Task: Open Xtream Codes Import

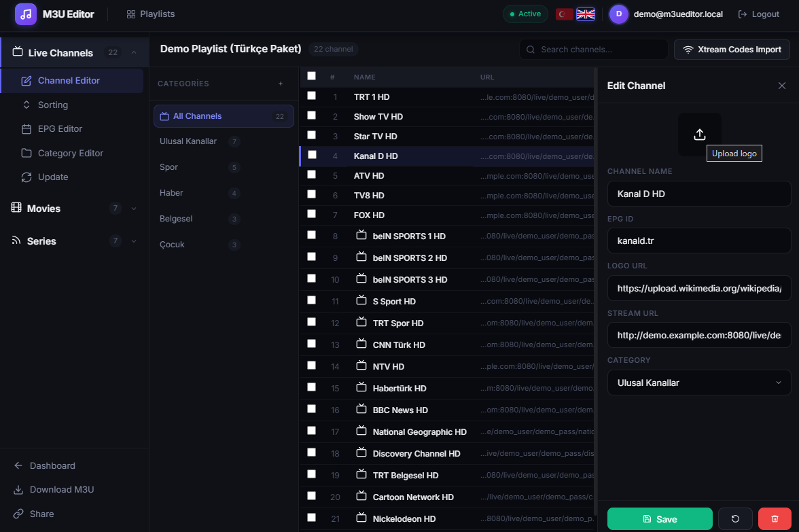Action: (732, 50)
